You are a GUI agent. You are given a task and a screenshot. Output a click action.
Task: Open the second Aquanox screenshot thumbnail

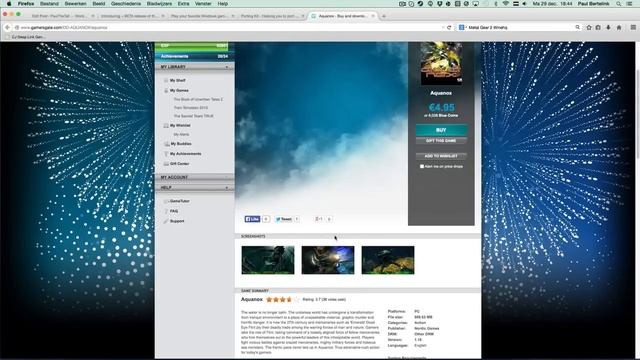[328, 260]
